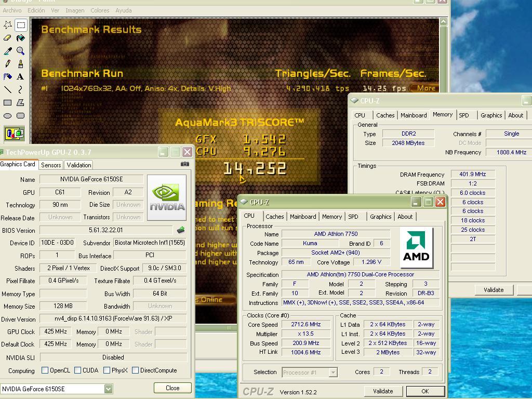Open the Caches tab in front CPU-Z window
The width and height of the screenshot is (532, 399).
click(275, 217)
